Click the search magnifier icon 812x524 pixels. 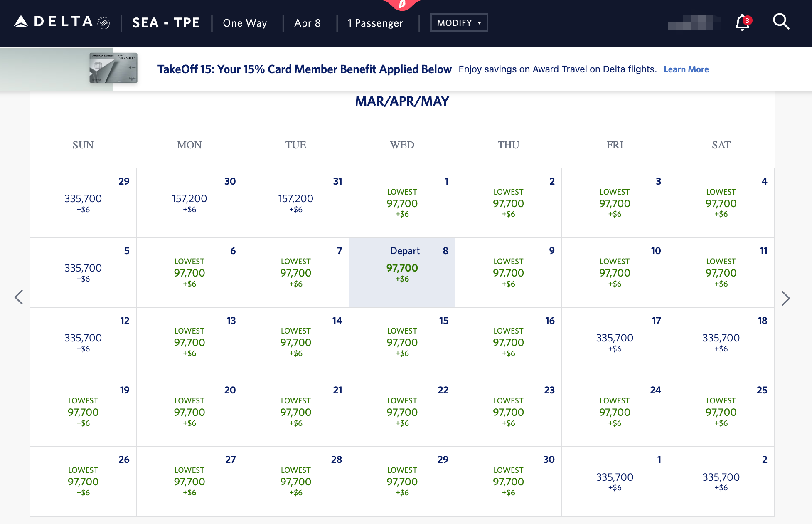point(781,22)
